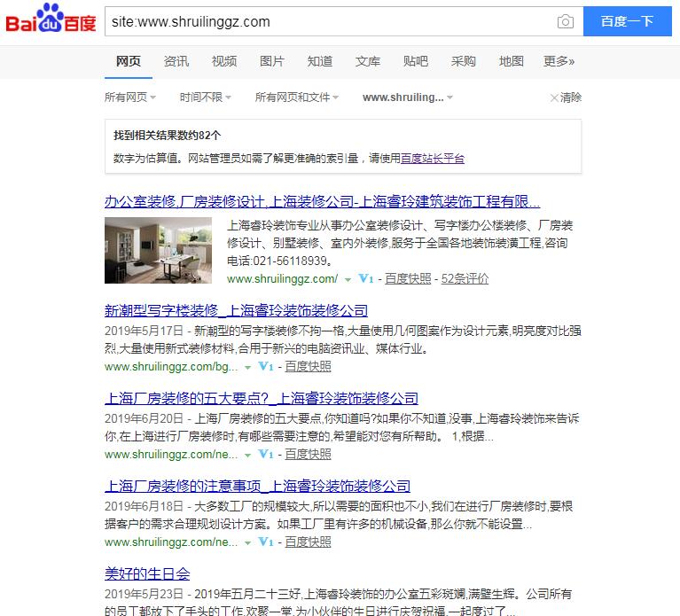Screen dimensions: 680x616
Task: Switch to the 视频 tab
Action: click(224, 61)
